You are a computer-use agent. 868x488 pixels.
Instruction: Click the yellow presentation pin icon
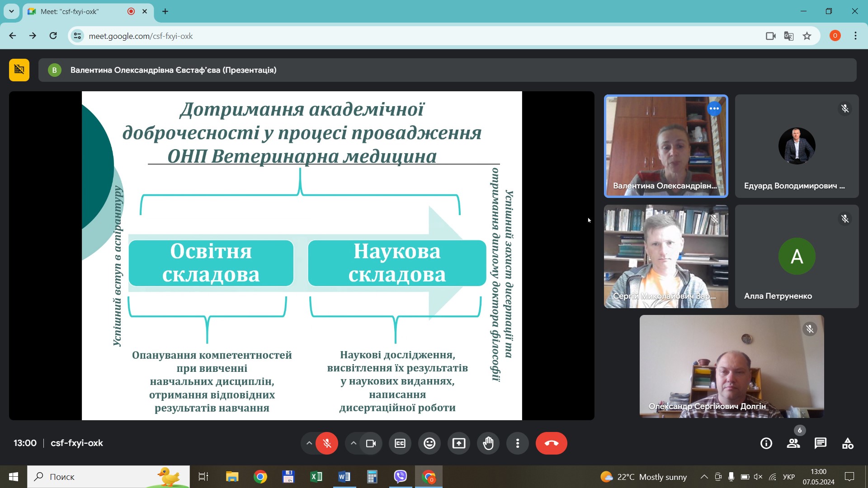click(19, 70)
